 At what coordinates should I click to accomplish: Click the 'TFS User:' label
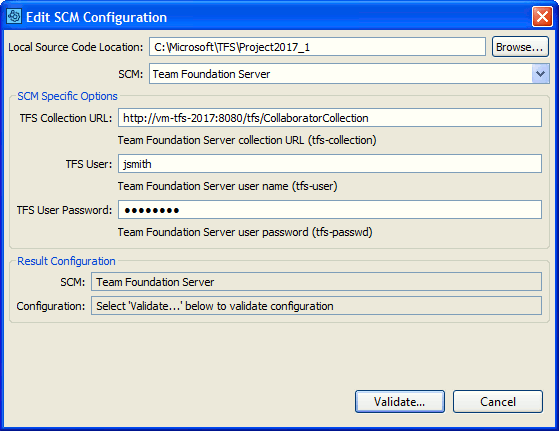(89, 164)
